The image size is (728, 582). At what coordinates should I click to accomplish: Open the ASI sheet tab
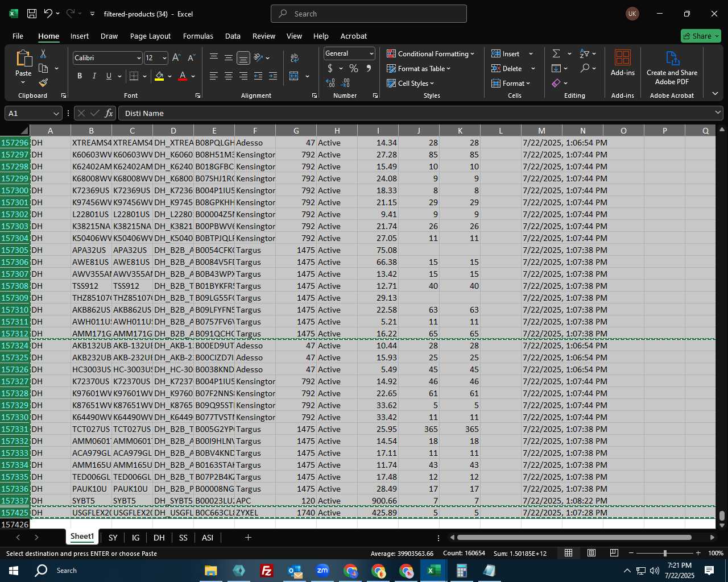tap(208, 537)
